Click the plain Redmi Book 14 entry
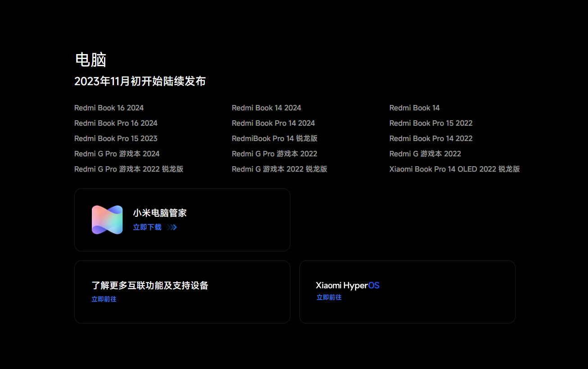 pyautogui.click(x=415, y=108)
